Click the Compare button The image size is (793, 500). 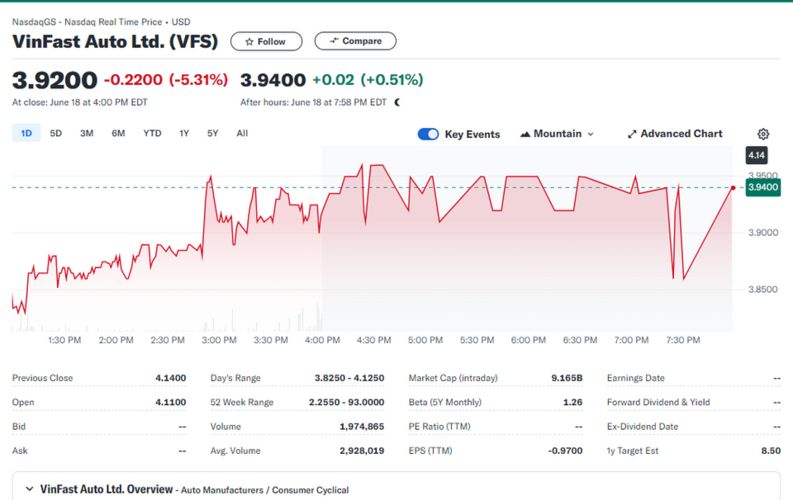click(x=356, y=41)
